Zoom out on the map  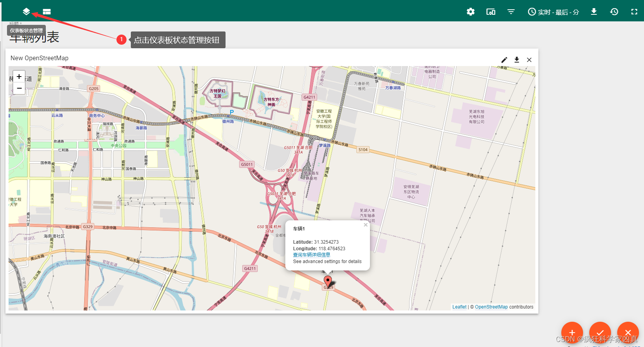[x=19, y=88]
